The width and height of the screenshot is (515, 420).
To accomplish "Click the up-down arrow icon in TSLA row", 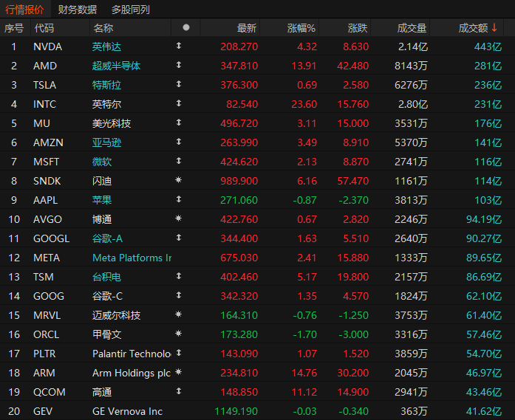I will point(179,84).
